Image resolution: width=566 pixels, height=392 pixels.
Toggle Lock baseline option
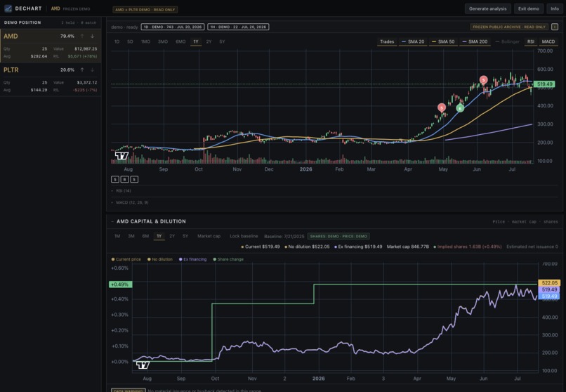[244, 236]
